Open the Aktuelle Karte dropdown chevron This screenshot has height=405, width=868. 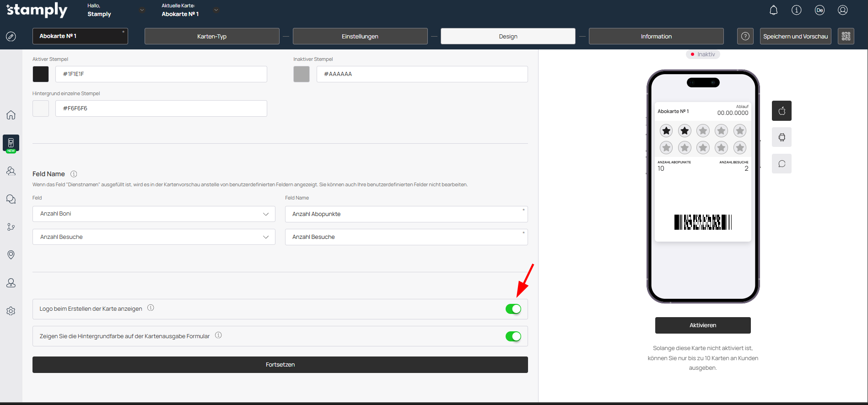pos(216,10)
